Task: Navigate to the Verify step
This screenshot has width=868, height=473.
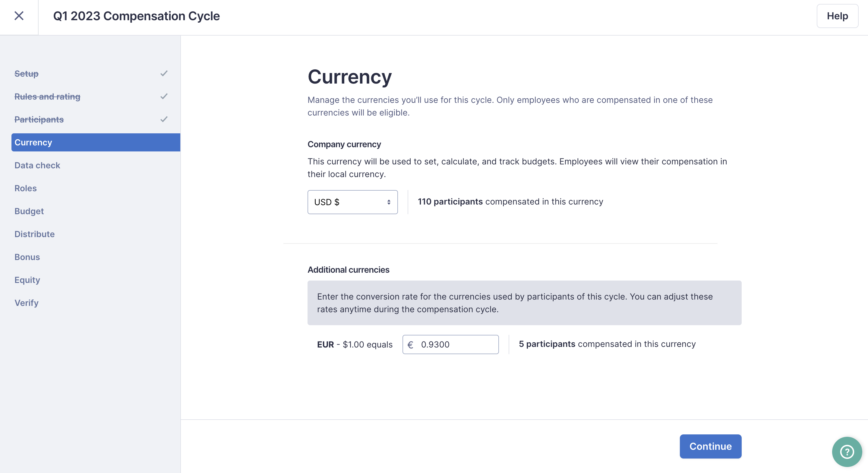Action: (x=26, y=303)
